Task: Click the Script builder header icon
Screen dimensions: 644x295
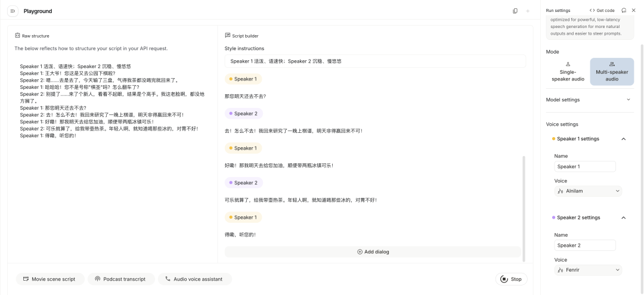Action: [x=228, y=36]
